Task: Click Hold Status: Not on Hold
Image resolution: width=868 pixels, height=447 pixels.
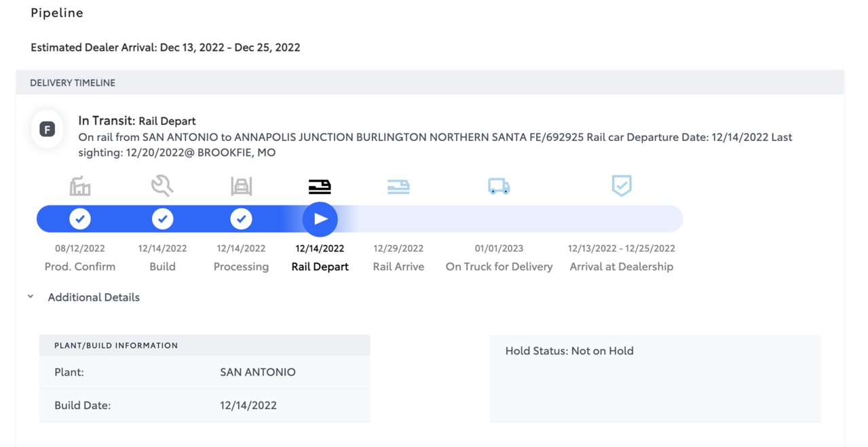Action: [569, 351]
